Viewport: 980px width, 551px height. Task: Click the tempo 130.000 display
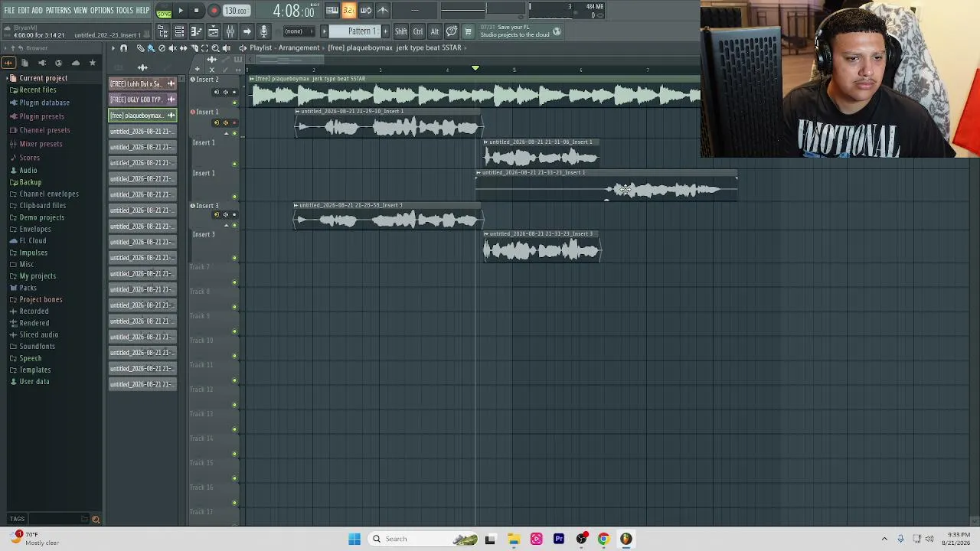coord(236,11)
